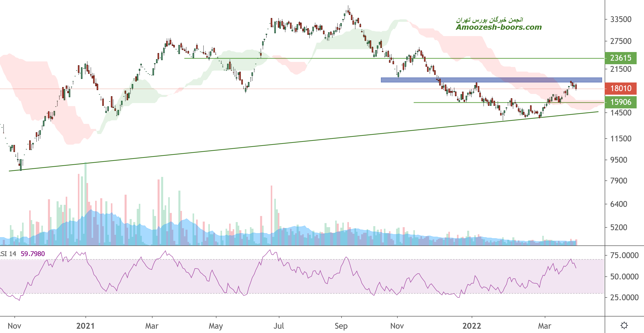644x333 pixels.
Task: Click the Amoozesh-boors.com watermark text
Action: 499,27
